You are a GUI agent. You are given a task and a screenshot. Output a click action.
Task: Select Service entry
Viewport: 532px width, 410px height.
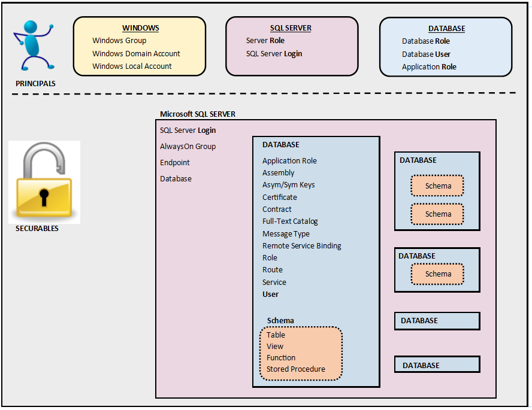(x=274, y=283)
